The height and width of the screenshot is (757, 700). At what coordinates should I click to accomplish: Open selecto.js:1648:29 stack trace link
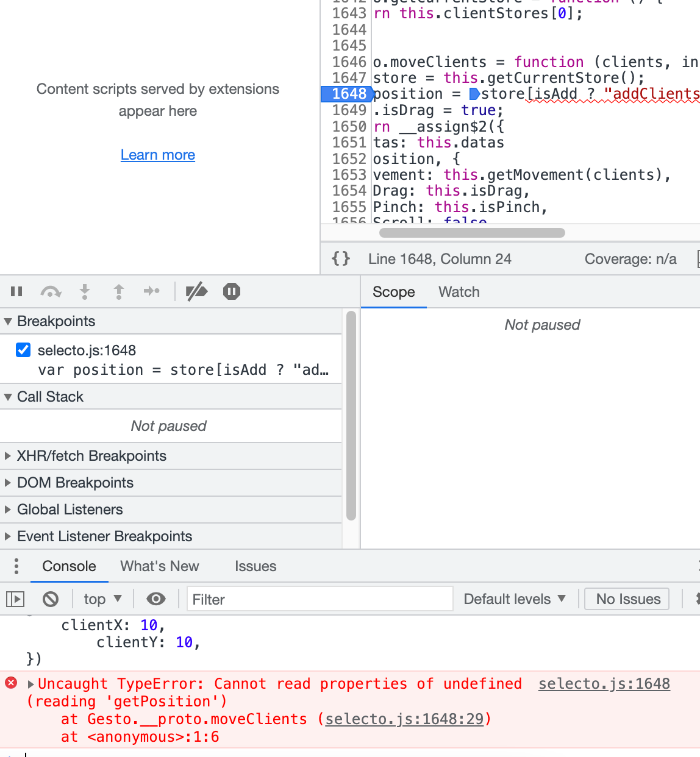[x=405, y=719]
